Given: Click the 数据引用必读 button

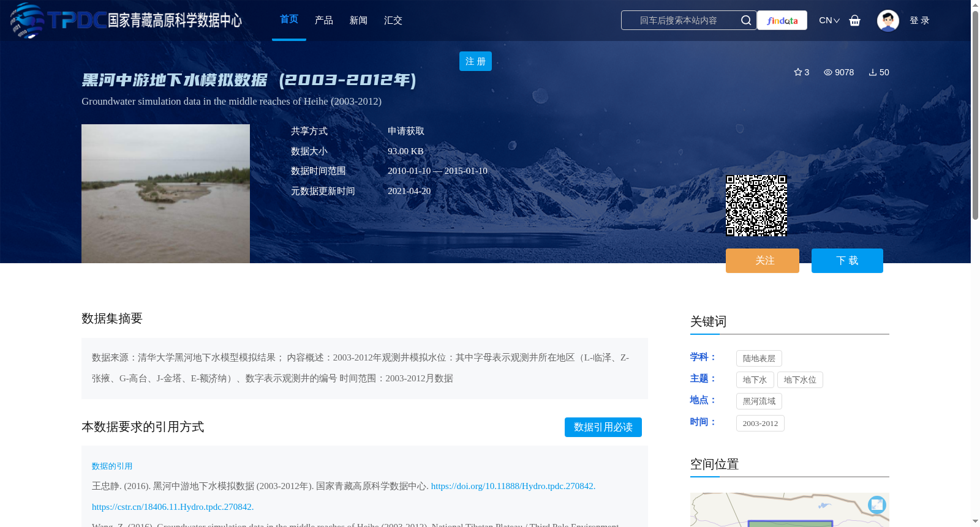Looking at the screenshot, I should [603, 427].
